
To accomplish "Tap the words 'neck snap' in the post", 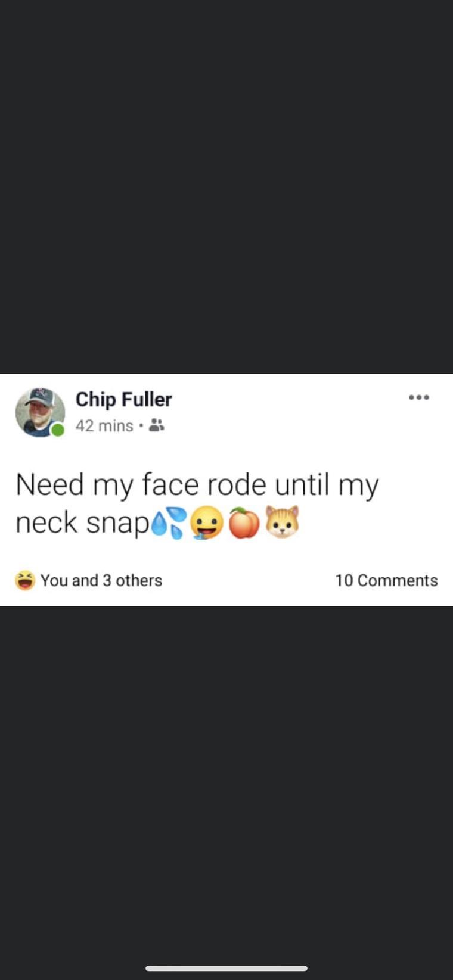I will pyautogui.click(x=83, y=523).
